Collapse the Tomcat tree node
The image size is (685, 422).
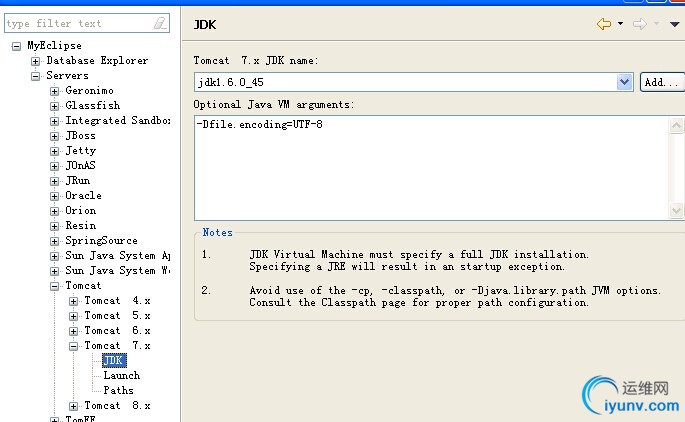(x=54, y=286)
